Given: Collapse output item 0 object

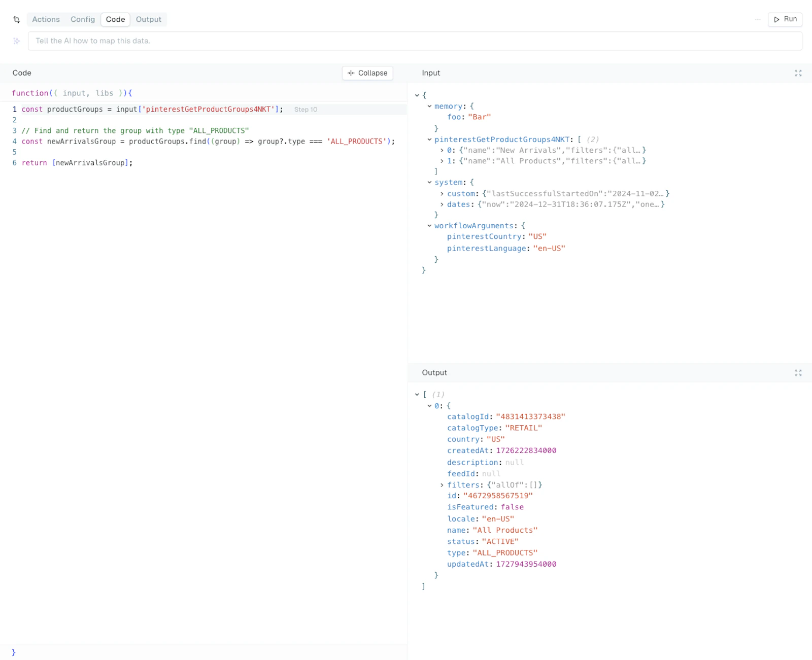Looking at the screenshot, I should coord(429,406).
